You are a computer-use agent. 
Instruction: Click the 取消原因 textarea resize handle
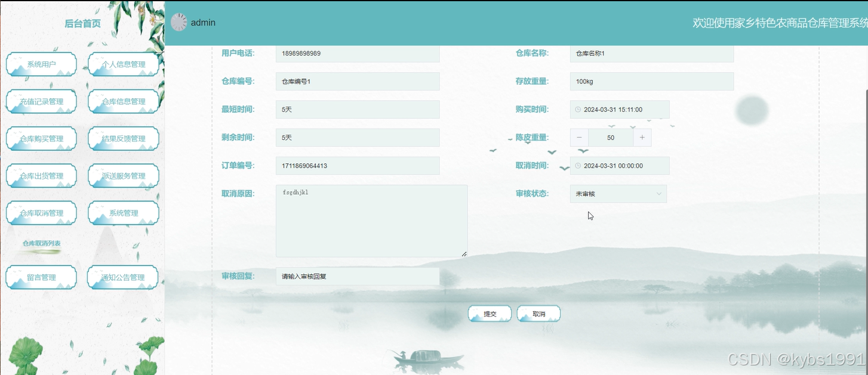pyautogui.click(x=464, y=254)
